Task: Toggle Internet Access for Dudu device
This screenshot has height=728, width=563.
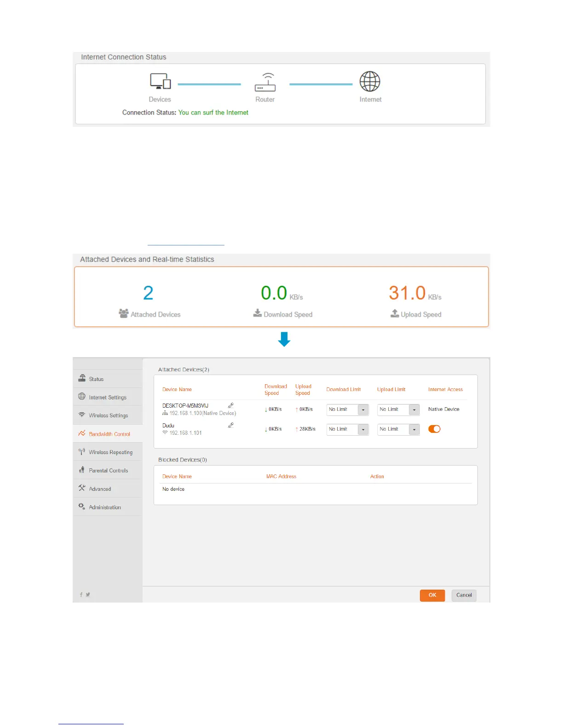Action: coord(434,429)
